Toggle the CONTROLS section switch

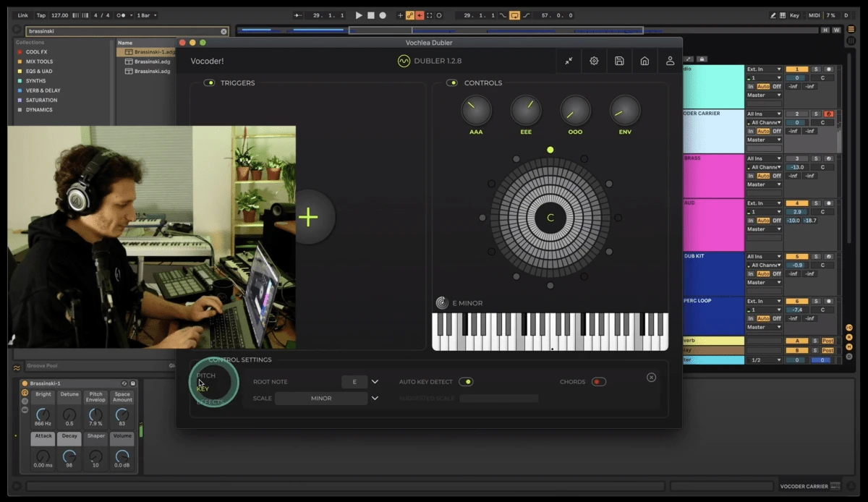click(452, 83)
